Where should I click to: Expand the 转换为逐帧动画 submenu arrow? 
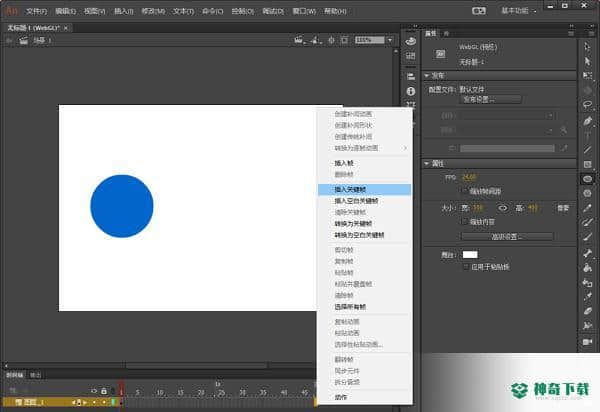[x=405, y=148]
